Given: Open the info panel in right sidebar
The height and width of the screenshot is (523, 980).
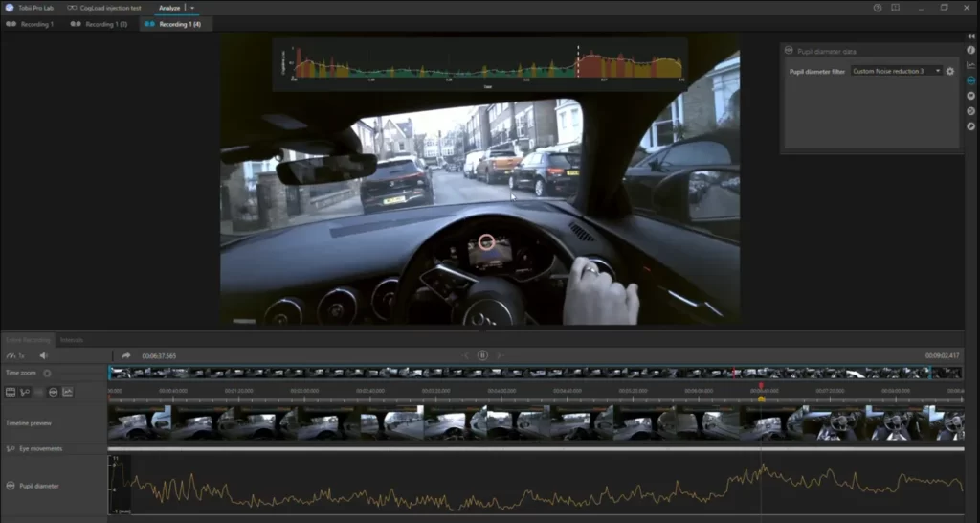Looking at the screenshot, I should (x=970, y=50).
